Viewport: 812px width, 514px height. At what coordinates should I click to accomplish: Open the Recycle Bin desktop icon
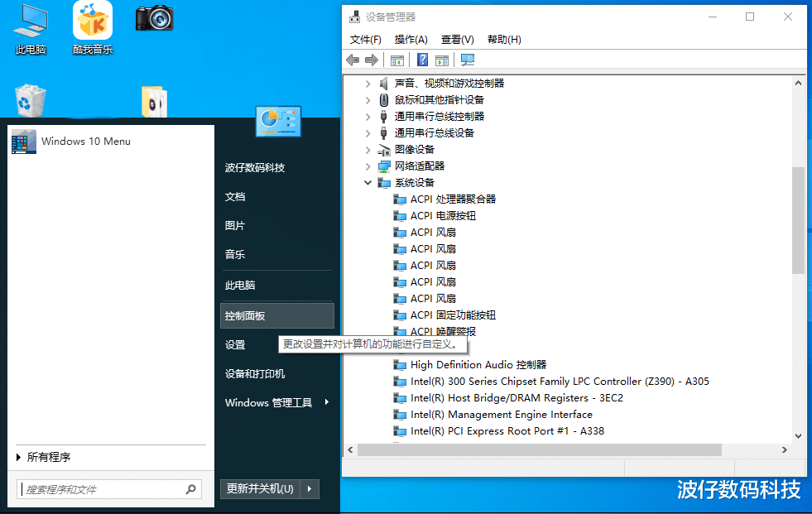(31, 100)
